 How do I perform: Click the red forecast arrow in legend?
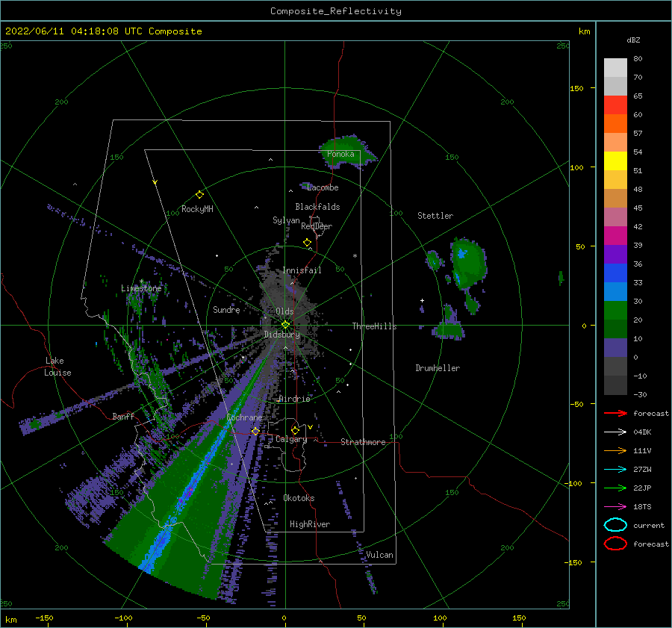[615, 413]
